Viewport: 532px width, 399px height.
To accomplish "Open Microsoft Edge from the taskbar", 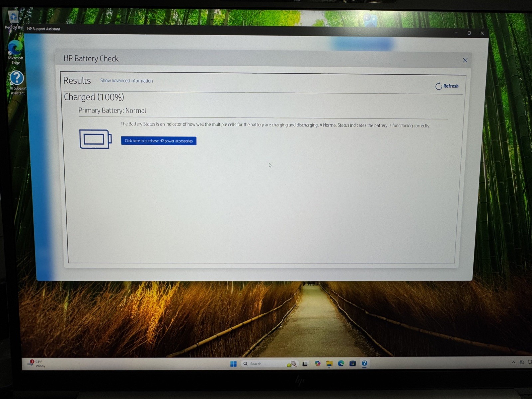I will click(341, 363).
